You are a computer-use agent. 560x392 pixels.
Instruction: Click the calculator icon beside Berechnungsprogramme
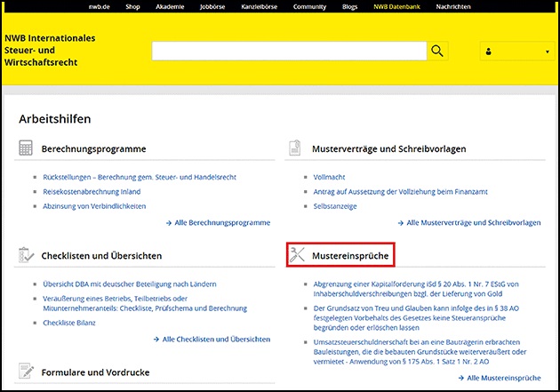pos(26,148)
